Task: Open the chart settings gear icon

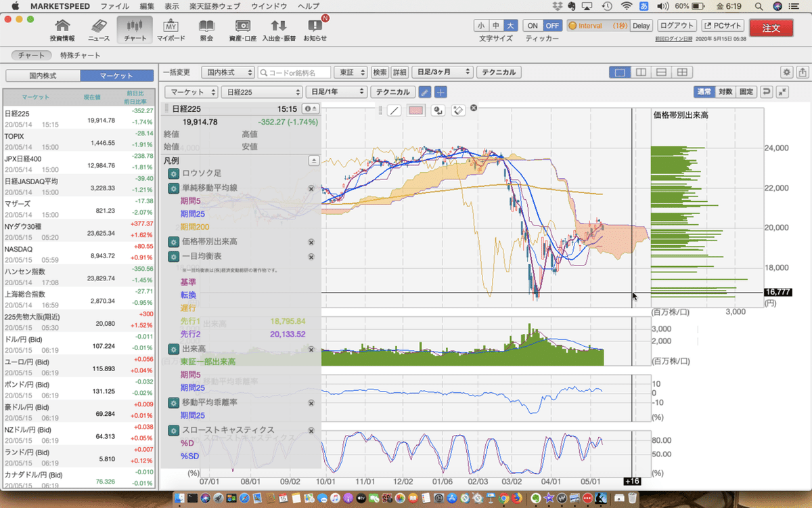Action: pos(786,72)
